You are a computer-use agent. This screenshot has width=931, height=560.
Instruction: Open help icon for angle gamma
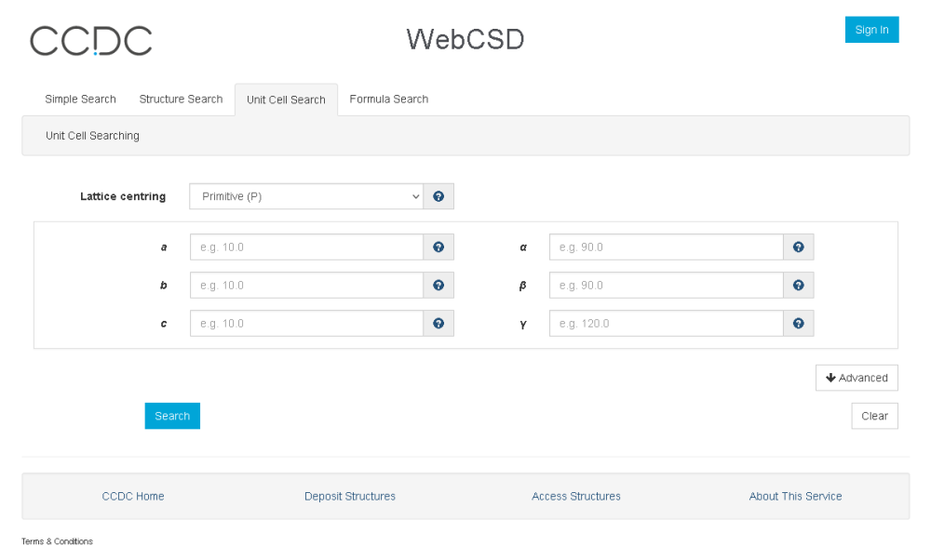(798, 324)
